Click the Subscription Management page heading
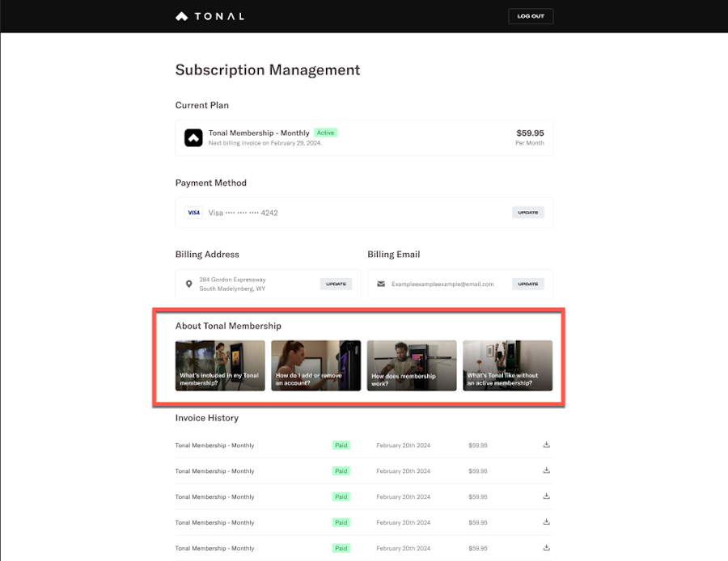 tap(268, 70)
